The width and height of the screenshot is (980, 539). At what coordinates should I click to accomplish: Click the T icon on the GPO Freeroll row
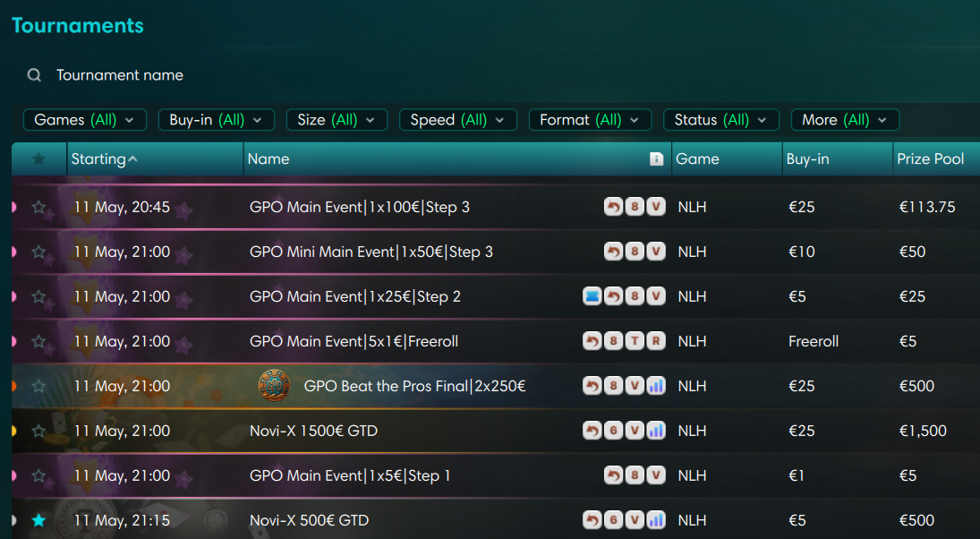pyautogui.click(x=635, y=341)
